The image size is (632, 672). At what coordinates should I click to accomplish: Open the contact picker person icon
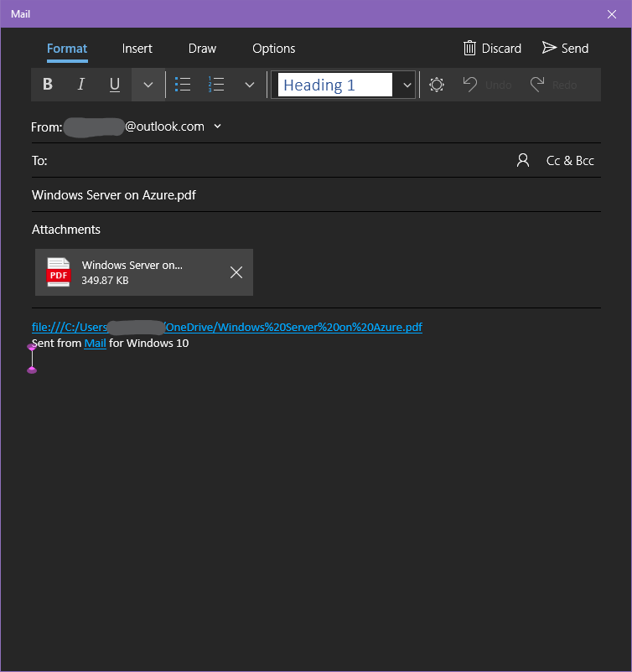[523, 160]
